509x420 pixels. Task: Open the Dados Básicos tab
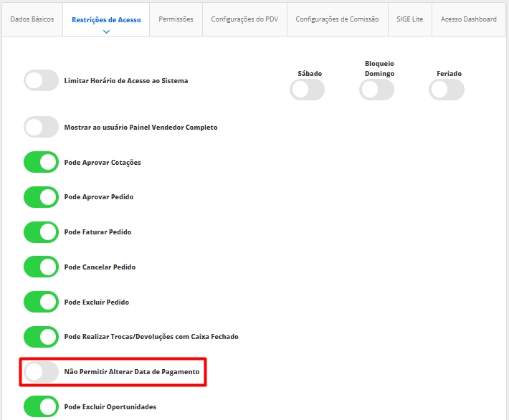(x=32, y=19)
